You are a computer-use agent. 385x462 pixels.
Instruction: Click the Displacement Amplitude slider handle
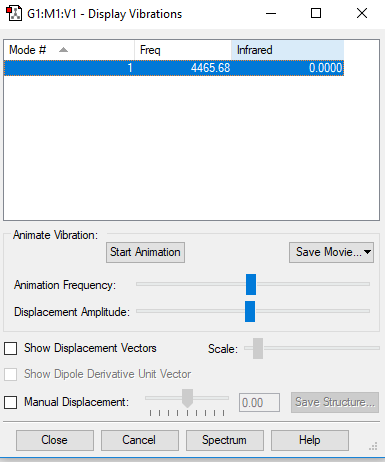coord(250,311)
